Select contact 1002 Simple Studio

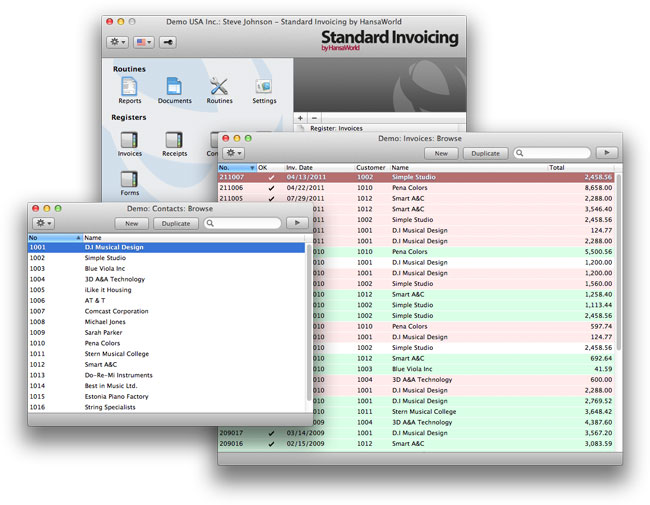[x=166, y=258]
